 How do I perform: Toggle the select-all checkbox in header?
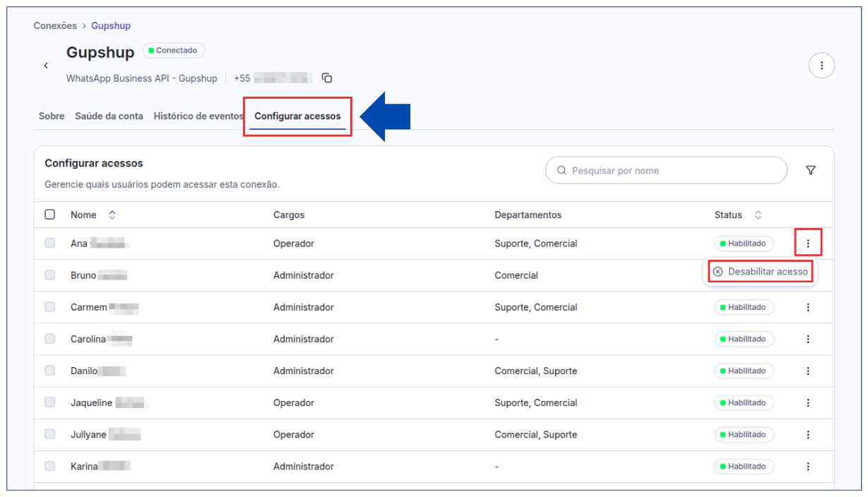pos(50,215)
